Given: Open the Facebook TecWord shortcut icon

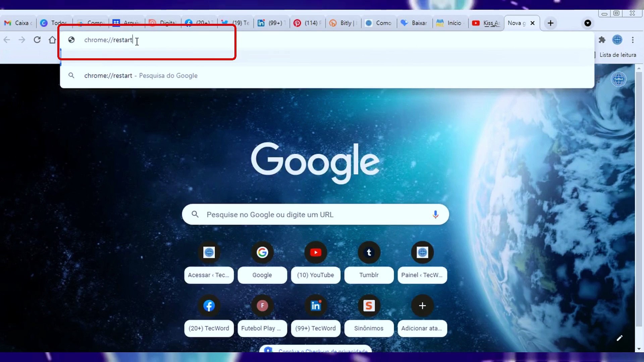Looking at the screenshot, I should (x=209, y=306).
